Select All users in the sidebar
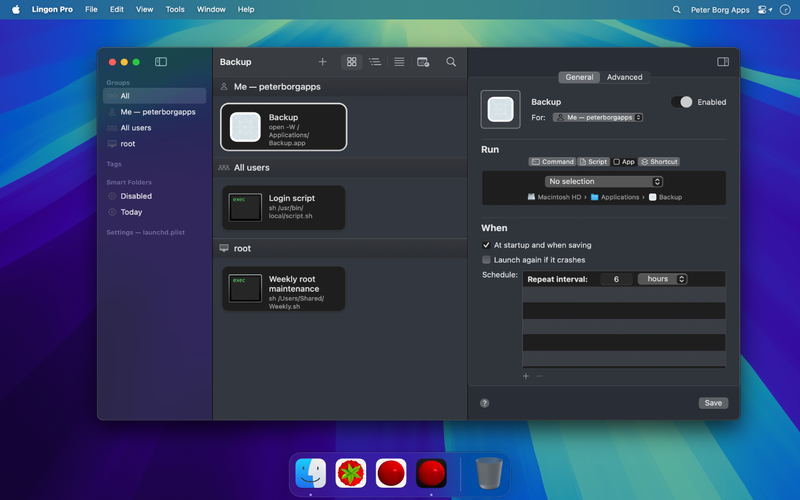Viewport: 800px width, 500px height. point(155,128)
